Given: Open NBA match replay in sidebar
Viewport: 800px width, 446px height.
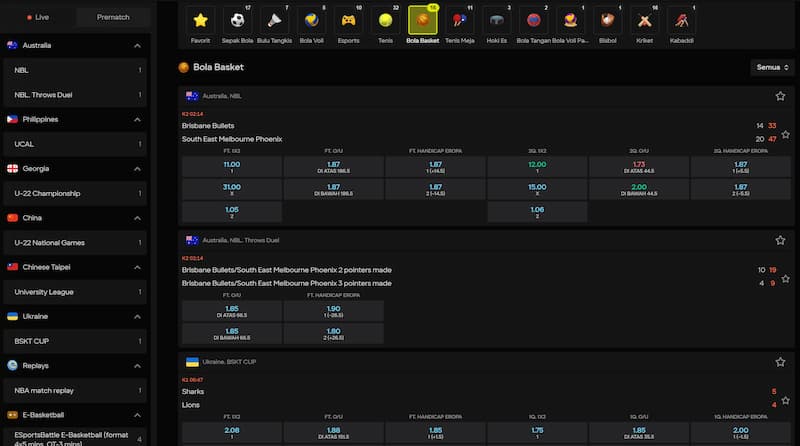Looking at the screenshot, I should (75, 390).
